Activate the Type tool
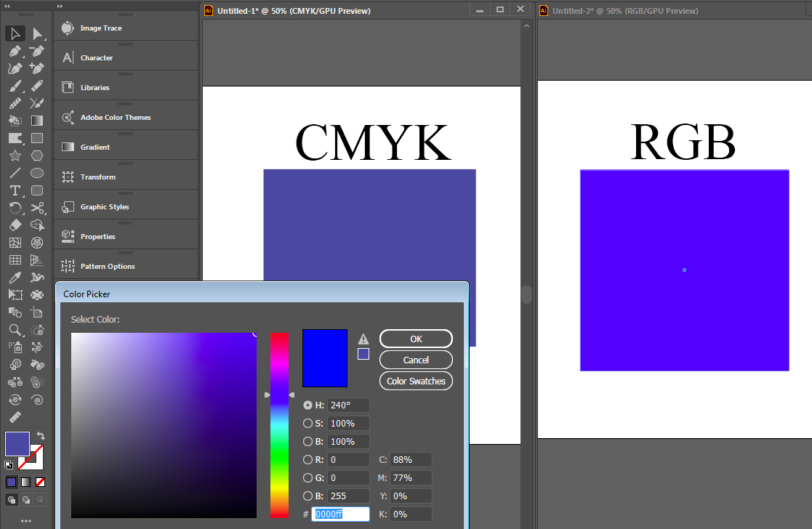The height and width of the screenshot is (529, 812). (15, 190)
